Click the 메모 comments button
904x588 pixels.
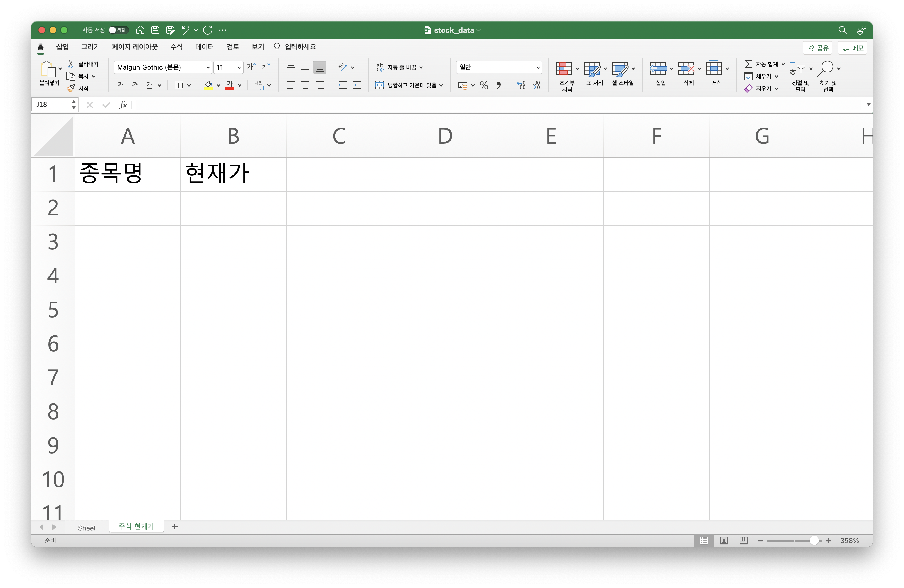click(x=853, y=48)
